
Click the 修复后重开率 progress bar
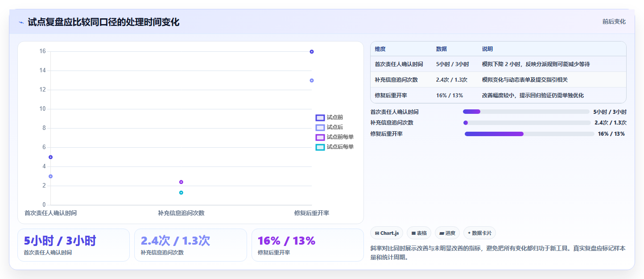(x=529, y=134)
